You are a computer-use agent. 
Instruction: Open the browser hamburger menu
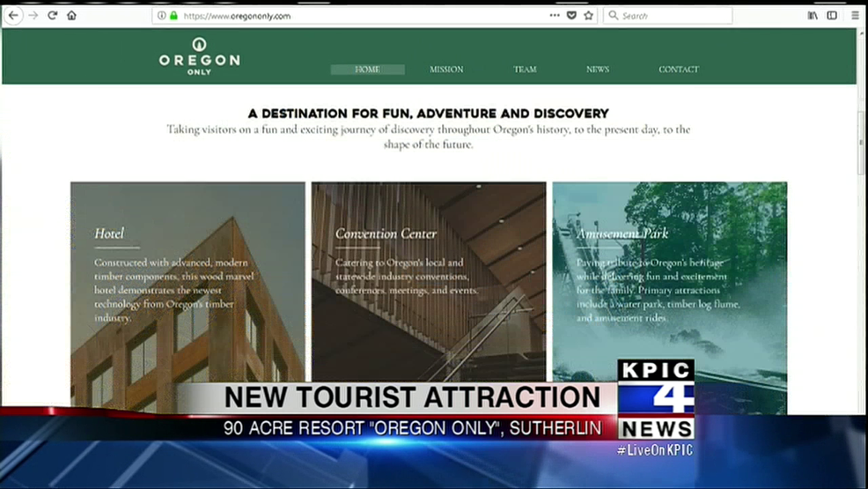coord(856,16)
